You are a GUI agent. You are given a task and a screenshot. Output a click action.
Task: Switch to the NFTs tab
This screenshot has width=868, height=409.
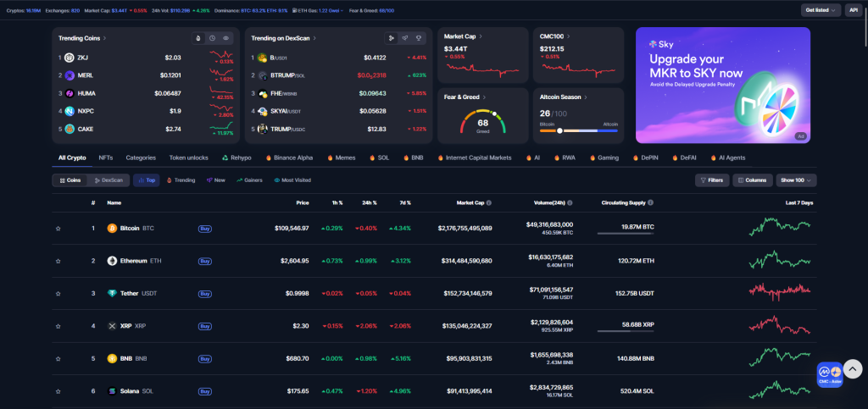click(106, 158)
